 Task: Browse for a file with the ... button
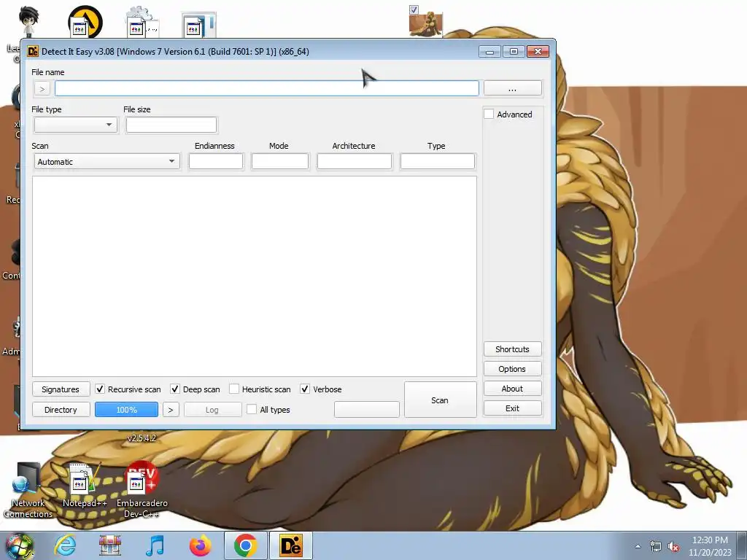pyautogui.click(x=513, y=88)
